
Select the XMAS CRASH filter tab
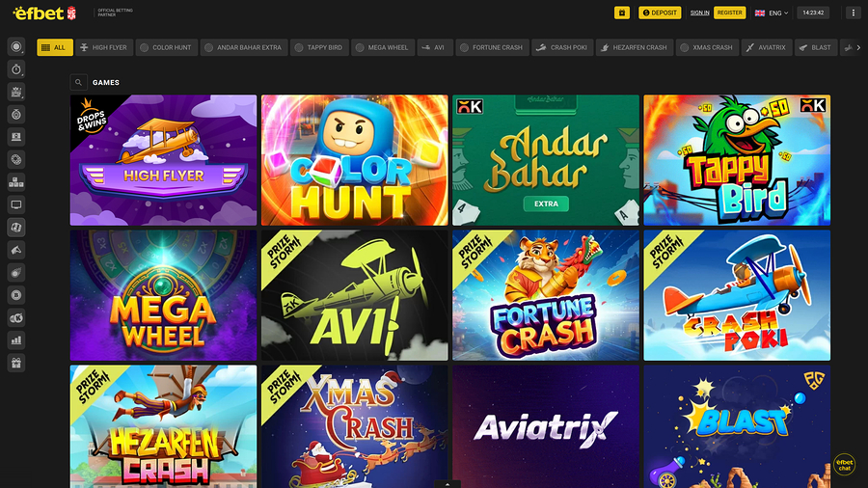[707, 47]
